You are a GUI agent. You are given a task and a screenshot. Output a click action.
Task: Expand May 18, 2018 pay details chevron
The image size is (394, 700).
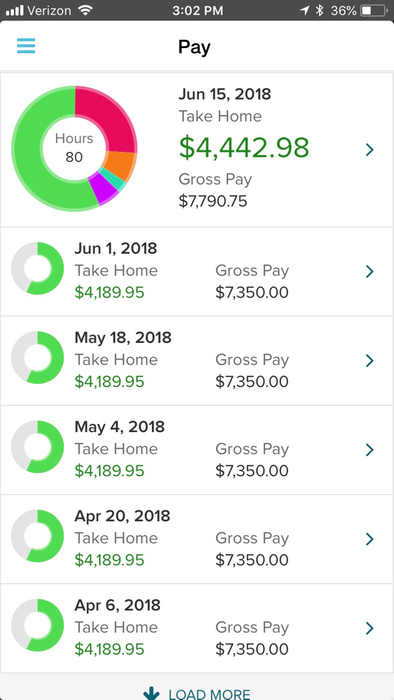pos(369,361)
